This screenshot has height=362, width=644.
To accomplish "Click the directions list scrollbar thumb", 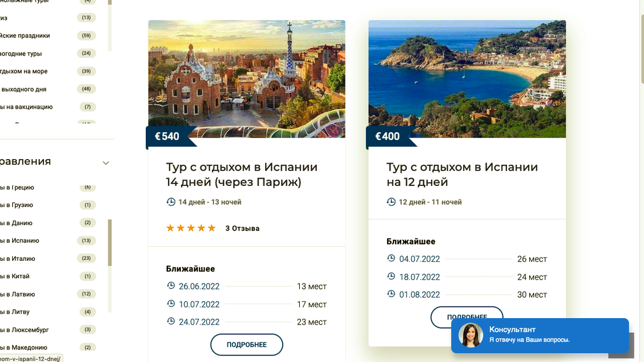I will (x=110, y=243).
